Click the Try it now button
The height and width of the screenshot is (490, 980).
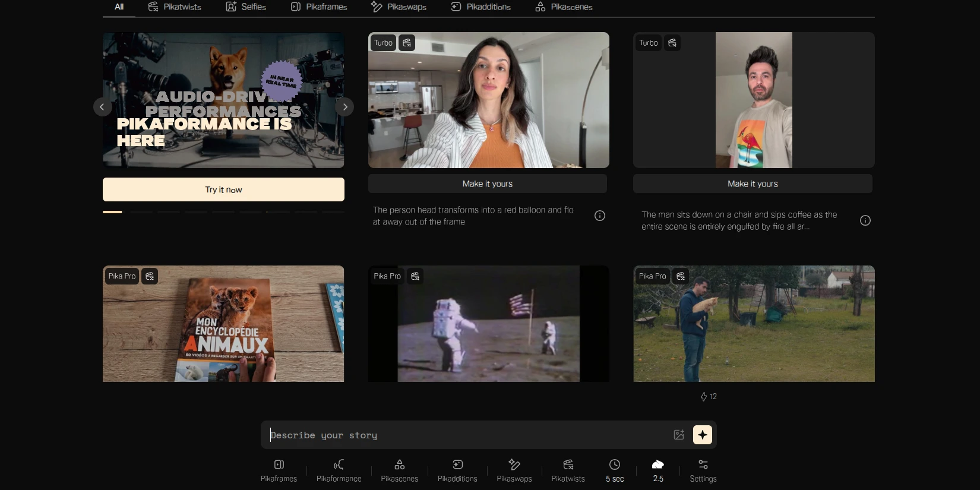(x=223, y=189)
